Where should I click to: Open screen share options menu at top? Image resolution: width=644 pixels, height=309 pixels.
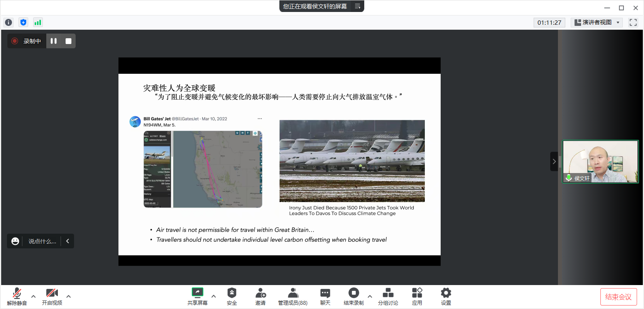pos(357,6)
